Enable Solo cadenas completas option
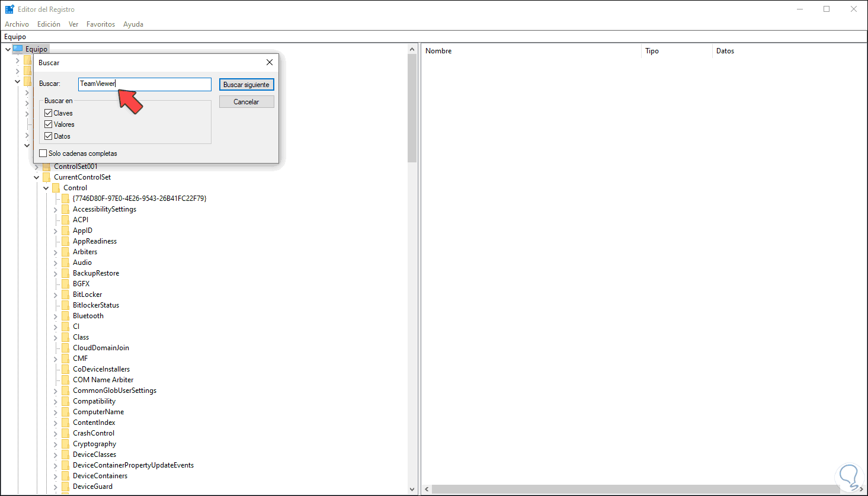 (x=43, y=153)
